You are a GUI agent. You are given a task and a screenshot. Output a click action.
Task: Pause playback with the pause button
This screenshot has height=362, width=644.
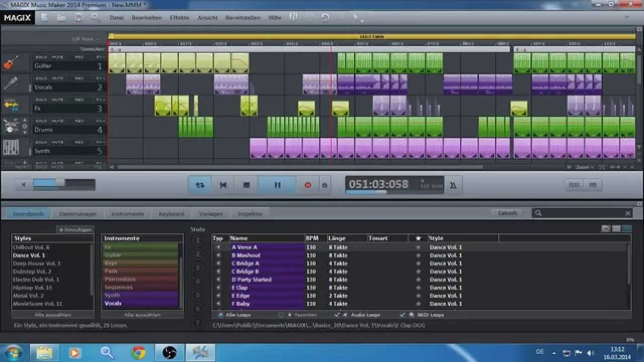[x=277, y=185]
